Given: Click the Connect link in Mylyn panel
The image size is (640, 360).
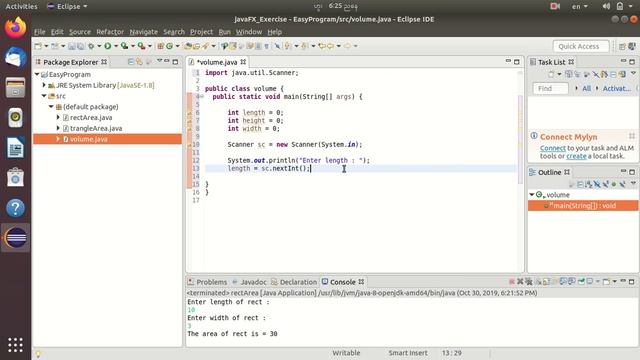Looking at the screenshot, I should click(x=553, y=148).
